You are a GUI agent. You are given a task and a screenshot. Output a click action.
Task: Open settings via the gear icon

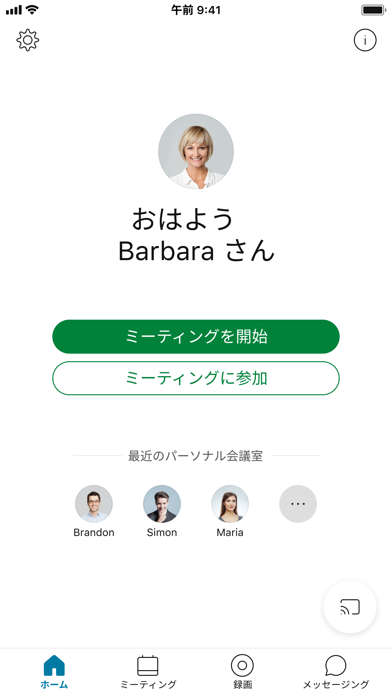pyautogui.click(x=28, y=40)
